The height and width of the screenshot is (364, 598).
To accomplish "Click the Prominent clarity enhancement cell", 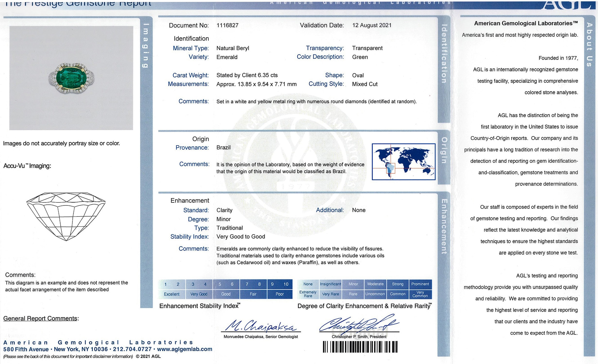I will pyautogui.click(x=420, y=284).
